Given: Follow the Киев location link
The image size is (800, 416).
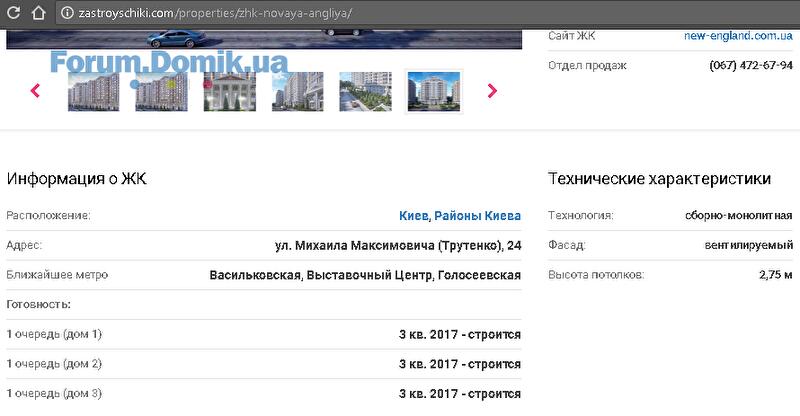Looking at the screenshot, I should point(414,215).
